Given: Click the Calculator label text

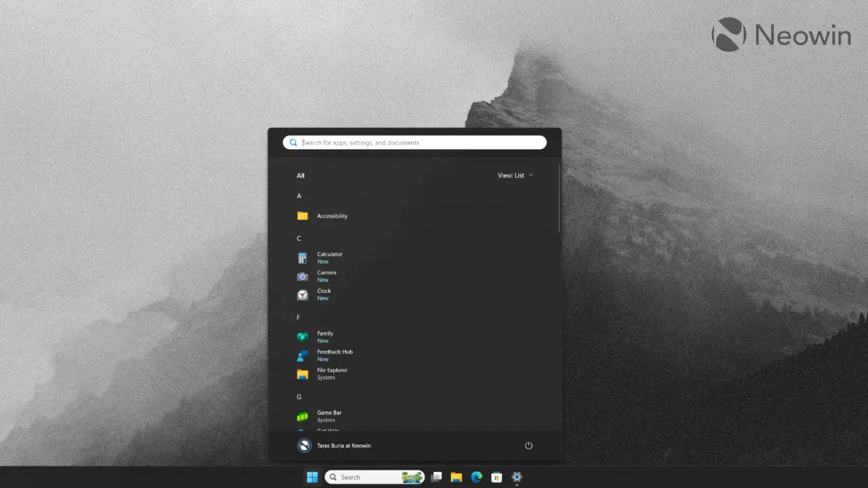Looking at the screenshot, I should [330, 254].
